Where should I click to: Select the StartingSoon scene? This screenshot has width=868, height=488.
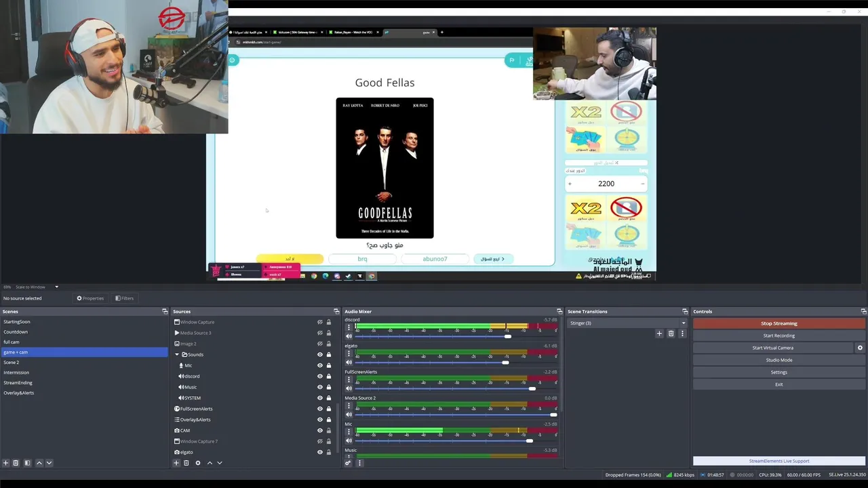(x=17, y=322)
